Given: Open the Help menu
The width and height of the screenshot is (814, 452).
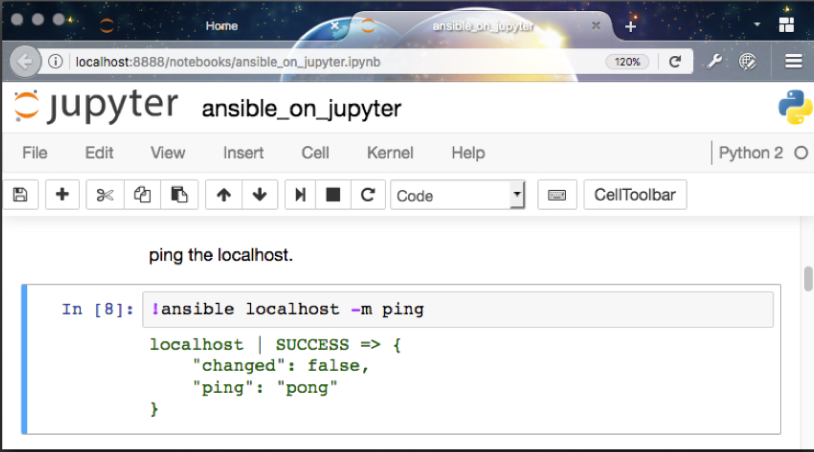Looking at the screenshot, I should tap(468, 153).
